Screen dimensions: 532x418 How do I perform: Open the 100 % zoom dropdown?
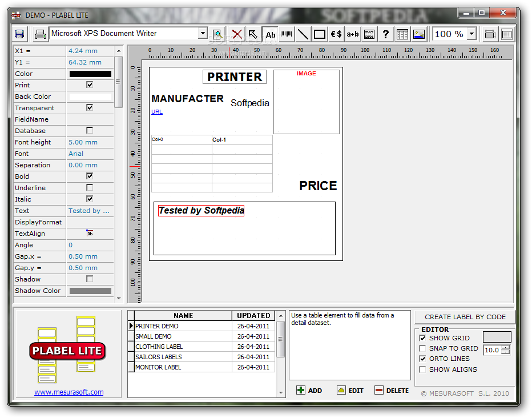click(471, 34)
